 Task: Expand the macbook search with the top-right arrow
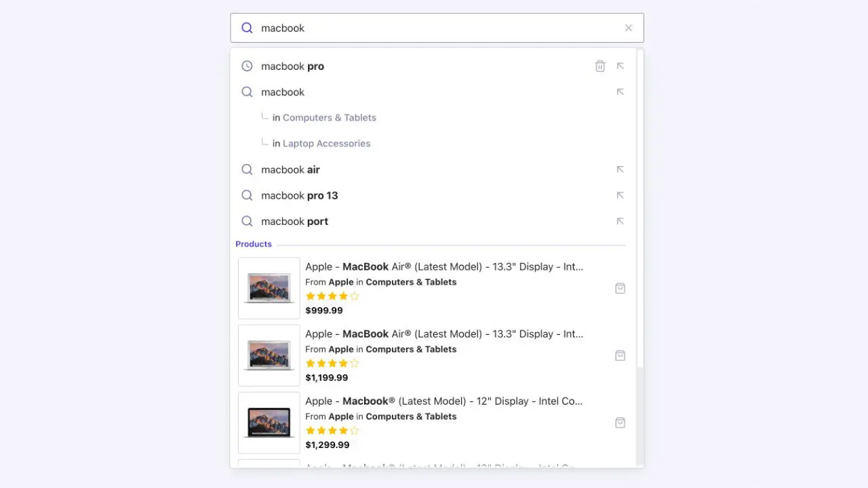click(x=620, y=91)
